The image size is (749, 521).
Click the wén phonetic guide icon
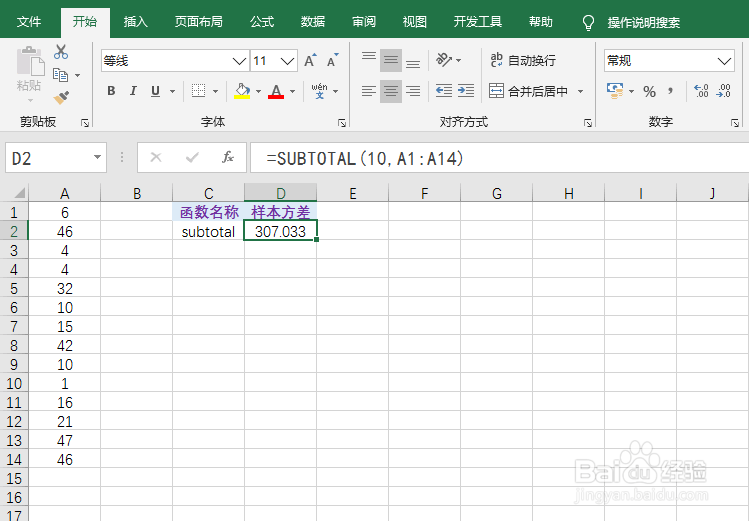point(319,91)
